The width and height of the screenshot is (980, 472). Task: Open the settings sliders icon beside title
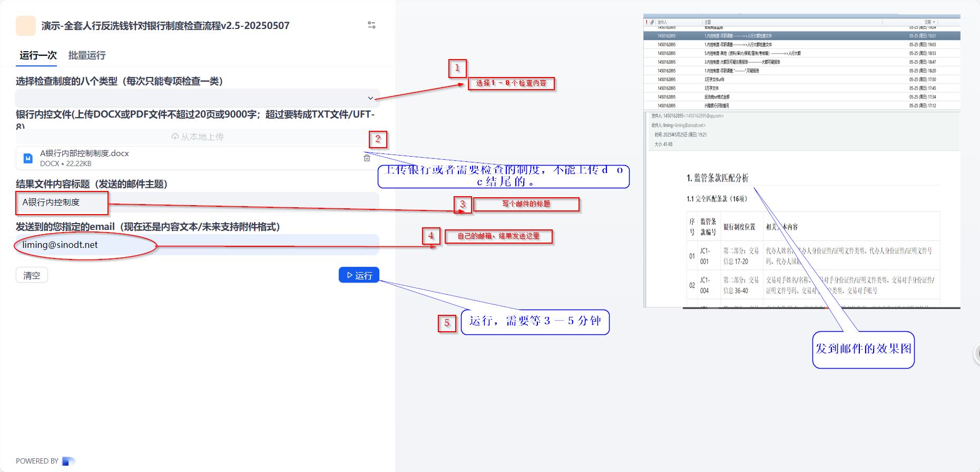pyautogui.click(x=371, y=25)
